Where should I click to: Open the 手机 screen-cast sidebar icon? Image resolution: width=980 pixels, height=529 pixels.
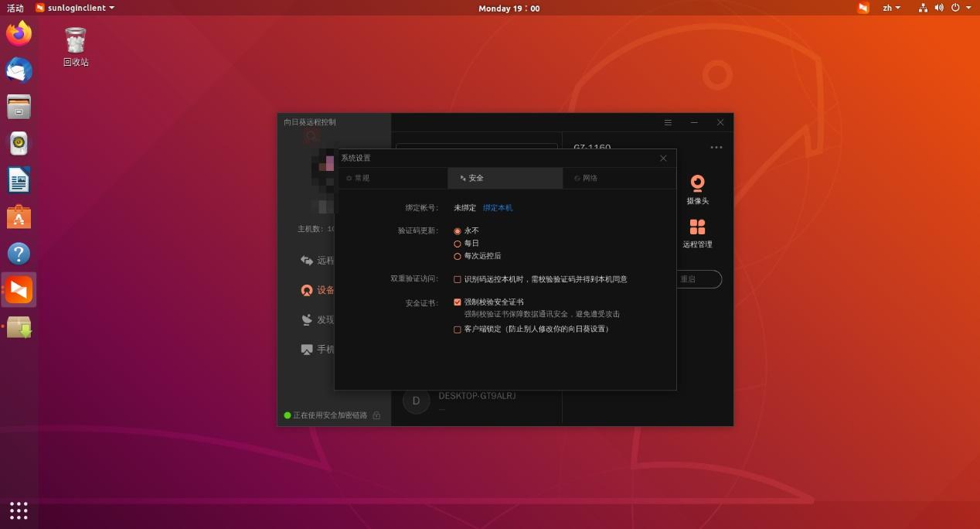[307, 349]
